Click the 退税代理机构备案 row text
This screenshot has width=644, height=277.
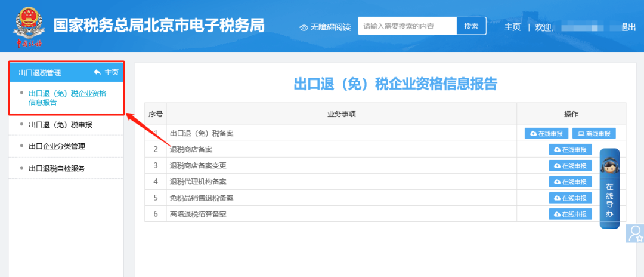pos(198,181)
